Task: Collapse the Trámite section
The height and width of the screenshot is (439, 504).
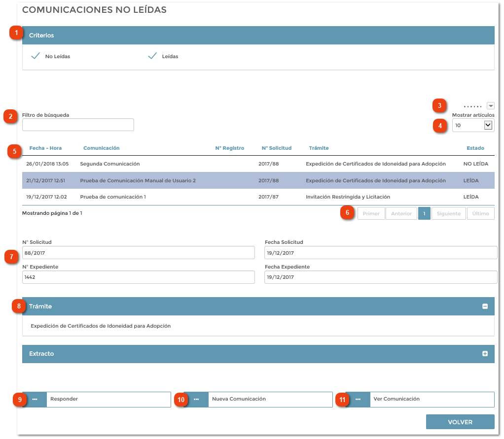Action: point(258,306)
